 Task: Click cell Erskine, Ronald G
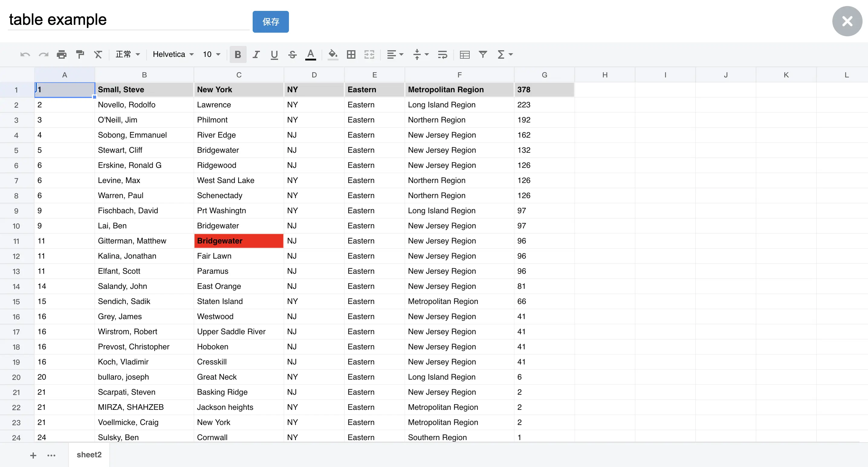pyautogui.click(x=144, y=165)
